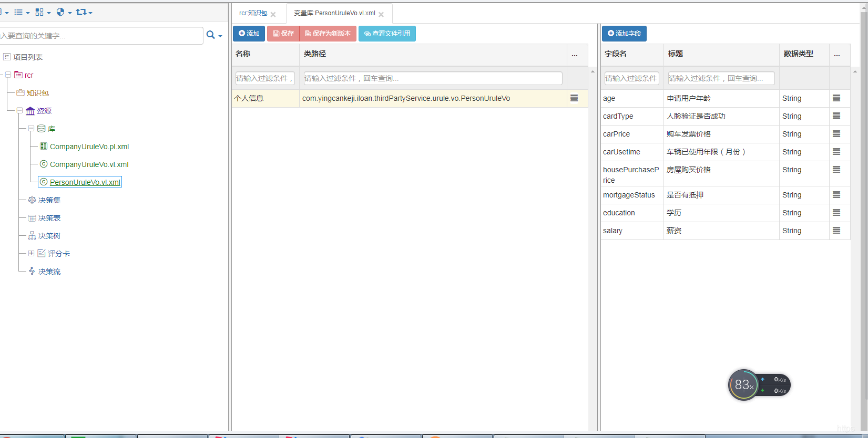Close the rcr:知识包 tab
The image size is (868, 438).
pyautogui.click(x=273, y=15)
